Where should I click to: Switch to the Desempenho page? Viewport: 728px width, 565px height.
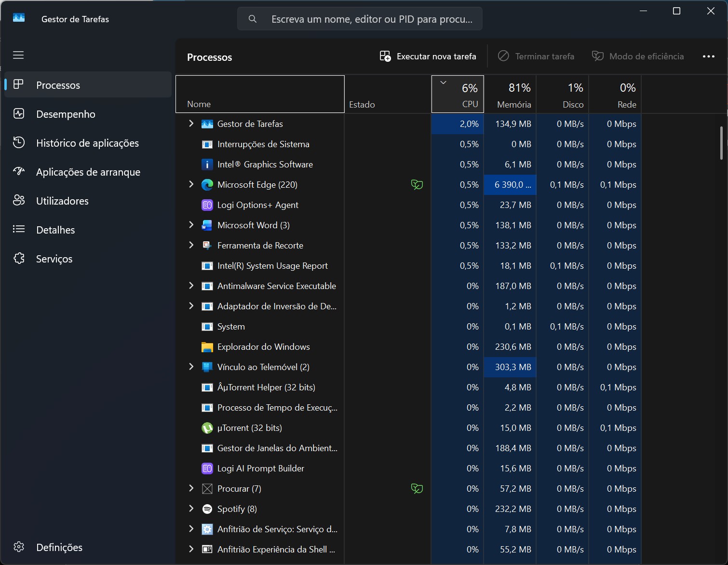[66, 114]
